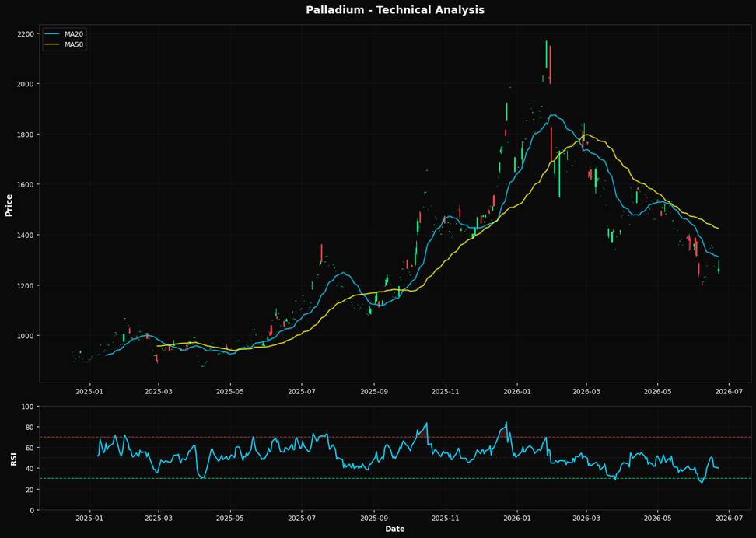Select the 1400 tick on Price axis
The width and height of the screenshot is (756, 538).
click(x=26, y=236)
